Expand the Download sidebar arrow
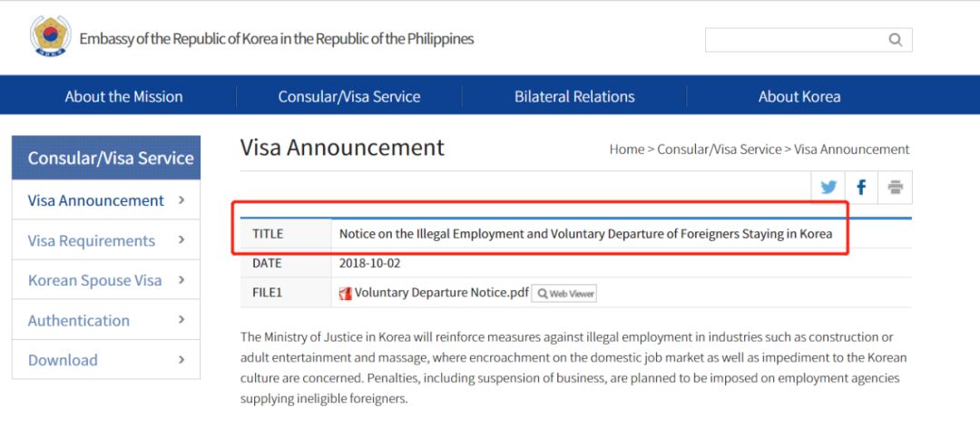The image size is (980, 428). pyautogui.click(x=182, y=360)
